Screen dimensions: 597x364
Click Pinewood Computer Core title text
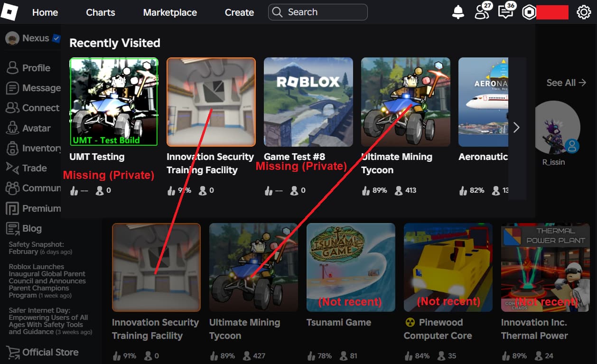pyautogui.click(x=438, y=329)
